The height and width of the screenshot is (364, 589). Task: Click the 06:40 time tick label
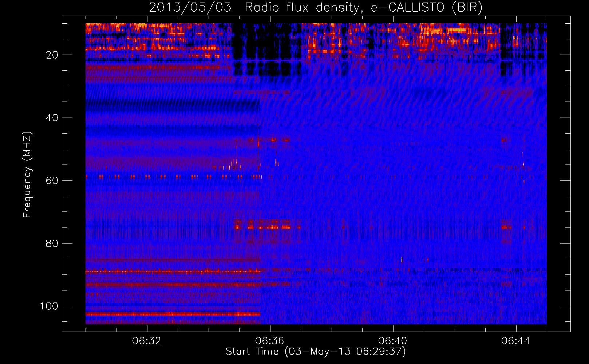(x=393, y=341)
